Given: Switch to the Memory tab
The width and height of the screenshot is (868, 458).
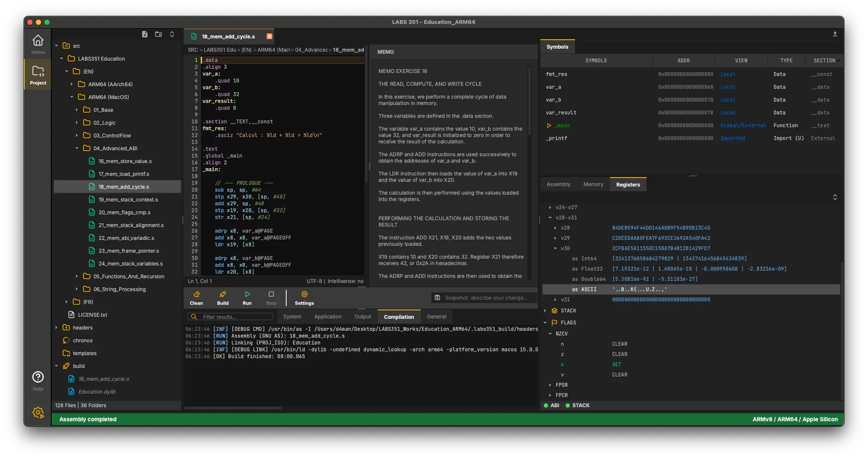Looking at the screenshot, I should [x=593, y=184].
